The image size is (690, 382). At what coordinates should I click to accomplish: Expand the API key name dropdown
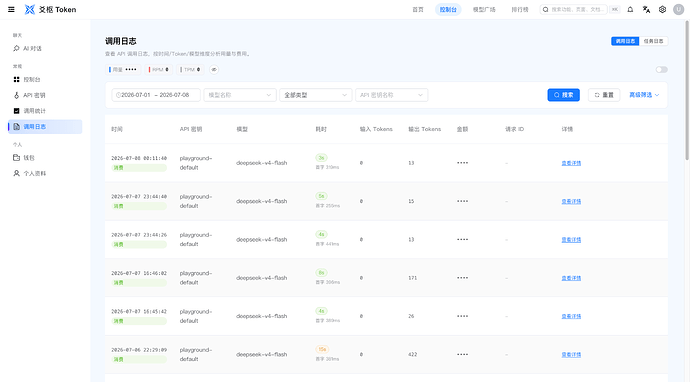392,95
